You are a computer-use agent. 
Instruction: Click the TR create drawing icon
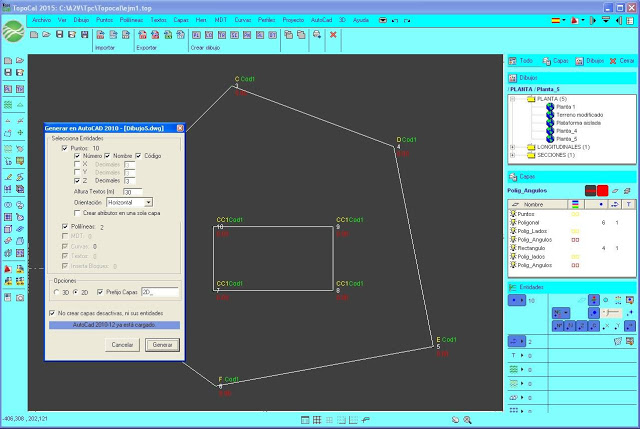(222, 35)
